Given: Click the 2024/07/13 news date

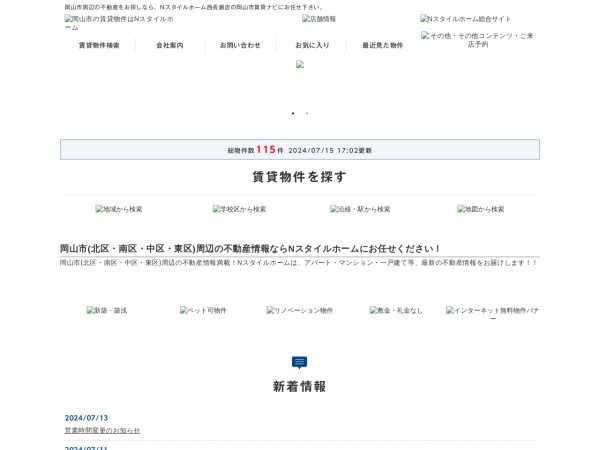Looking at the screenshot, I should [86, 418].
